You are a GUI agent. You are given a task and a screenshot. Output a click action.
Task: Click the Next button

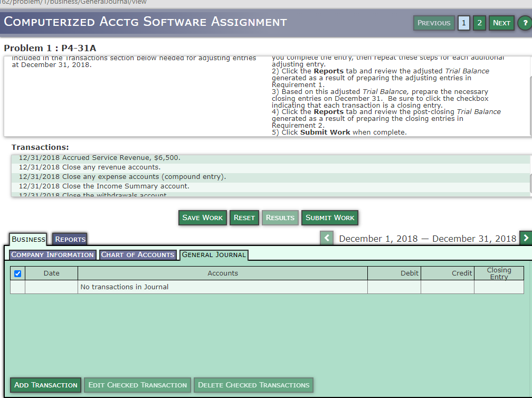pyautogui.click(x=501, y=23)
